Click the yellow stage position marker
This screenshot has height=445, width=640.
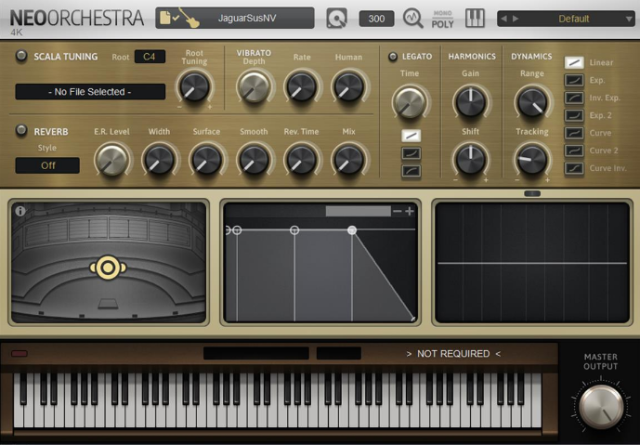coord(108,268)
